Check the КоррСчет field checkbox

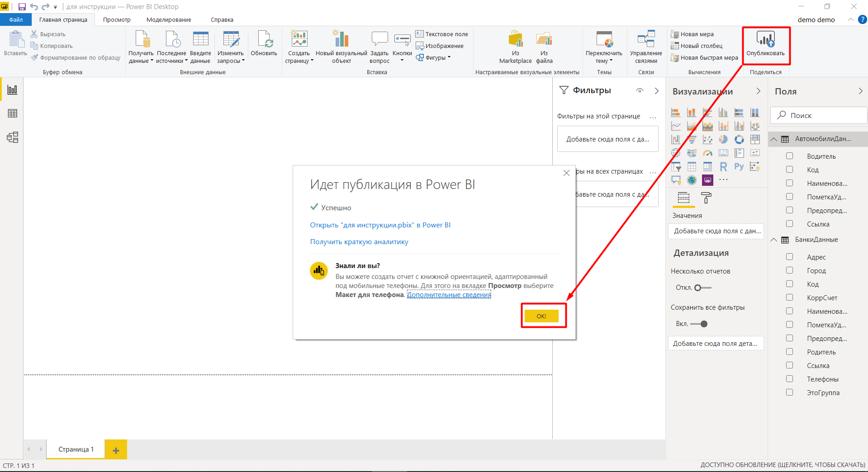tap(789, 297)
